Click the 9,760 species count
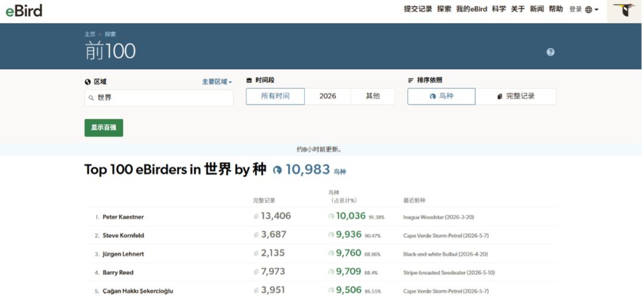Viewport: 644px width, 301px height. tap(349, 253)
